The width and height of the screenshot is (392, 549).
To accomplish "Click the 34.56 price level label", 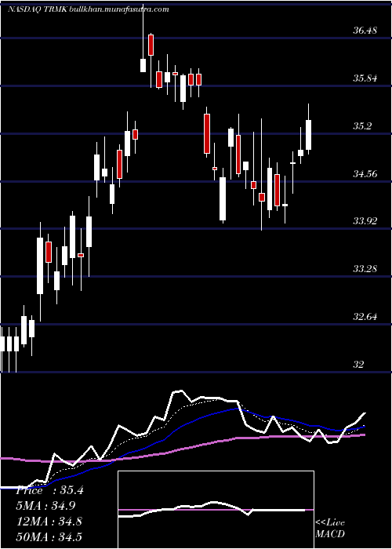I will click(365, 173).
